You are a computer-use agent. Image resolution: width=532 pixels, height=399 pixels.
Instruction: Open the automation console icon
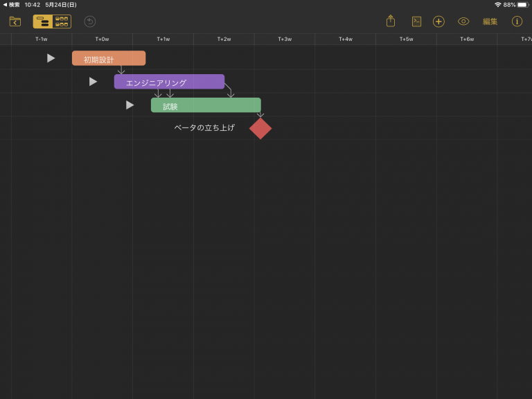tap(416, 21)
